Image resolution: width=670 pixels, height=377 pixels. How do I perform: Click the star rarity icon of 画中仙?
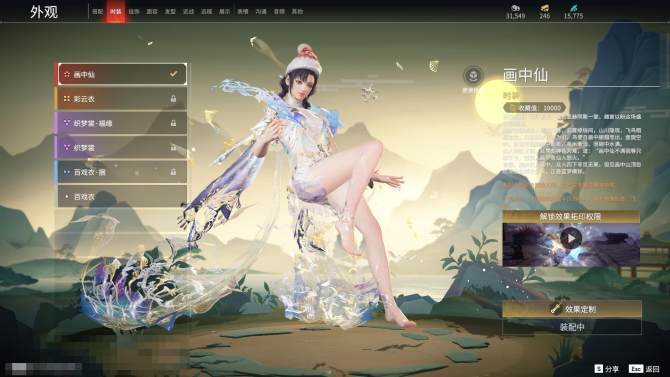pos(67,74)
